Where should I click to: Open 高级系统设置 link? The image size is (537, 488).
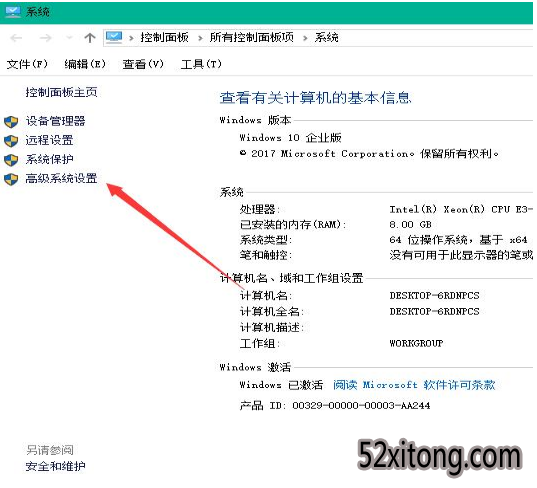coord(62,178)
